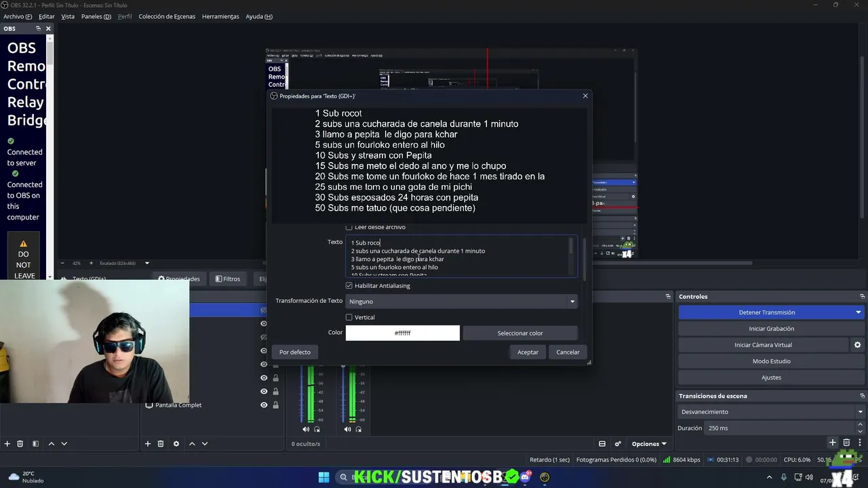Click Filtros button in source toolbar

[228, 279]
